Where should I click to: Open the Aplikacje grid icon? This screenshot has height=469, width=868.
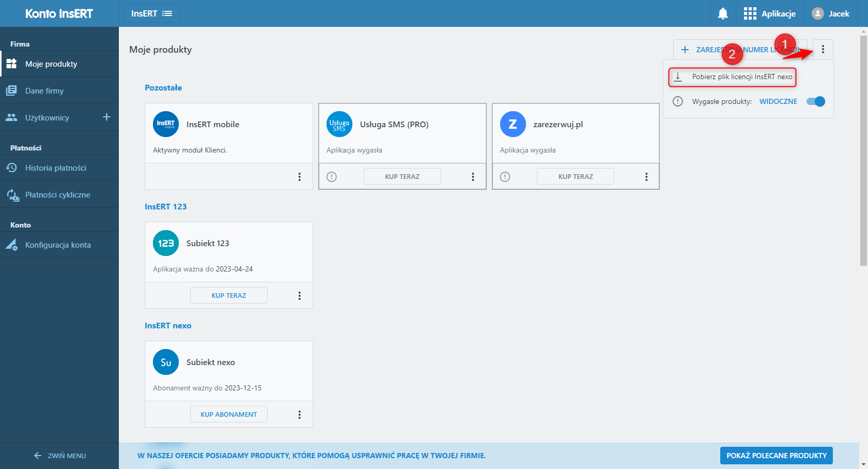(x=750, y=13)
